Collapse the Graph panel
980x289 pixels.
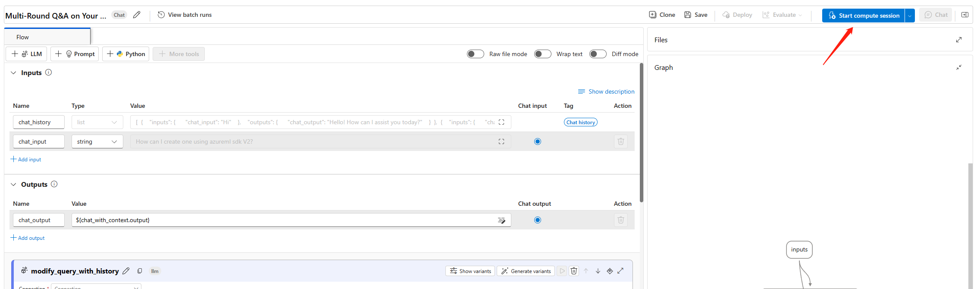click(959, 67)
